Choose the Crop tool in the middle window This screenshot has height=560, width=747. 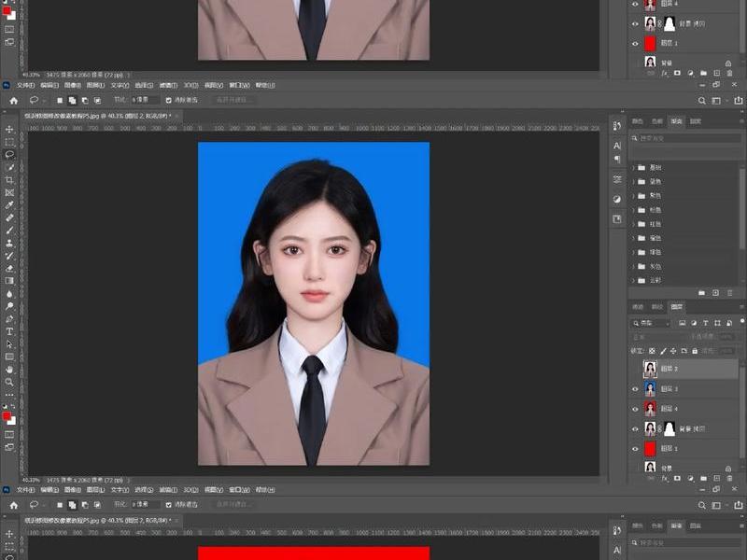(9, 180)
